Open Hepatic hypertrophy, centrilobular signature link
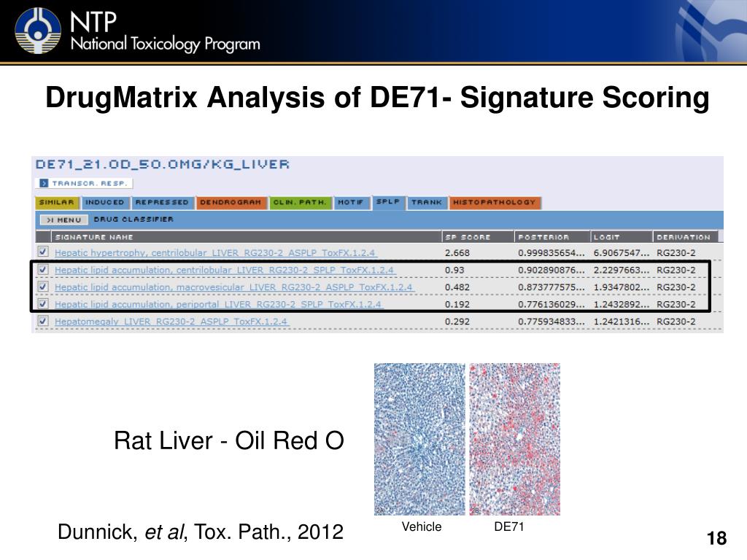Screen dimensions: 747x560 click(215, 253)
